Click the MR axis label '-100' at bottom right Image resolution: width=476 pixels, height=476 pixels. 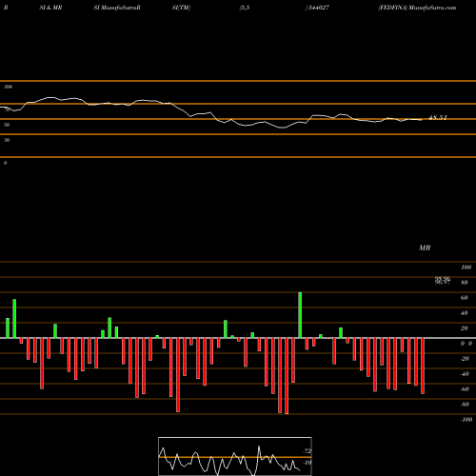pyautogui.click(x=466, y=420)
